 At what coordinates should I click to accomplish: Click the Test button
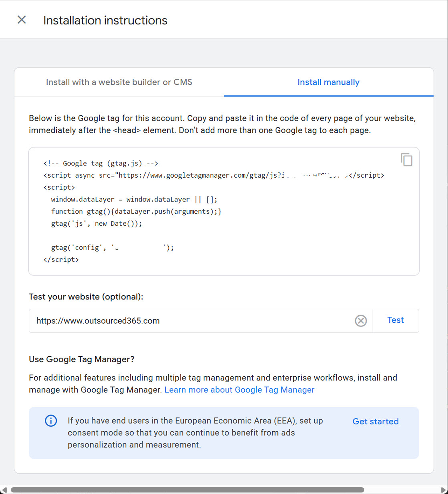(x=395, y=320)
